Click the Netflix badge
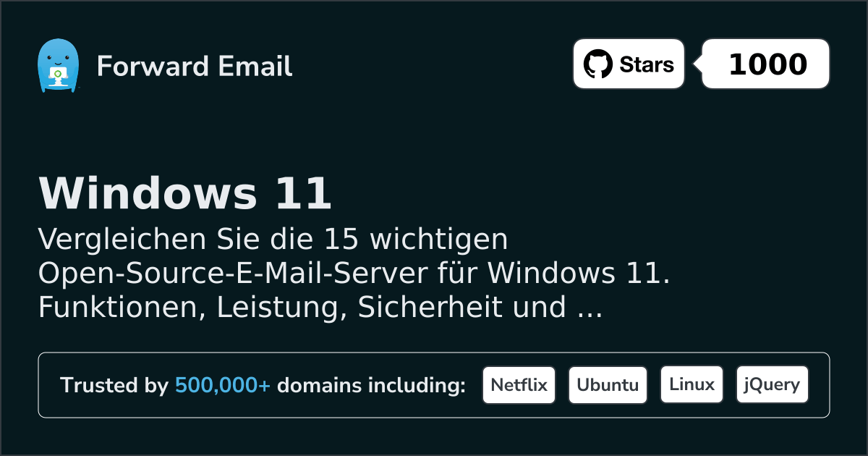 (519, 385)
